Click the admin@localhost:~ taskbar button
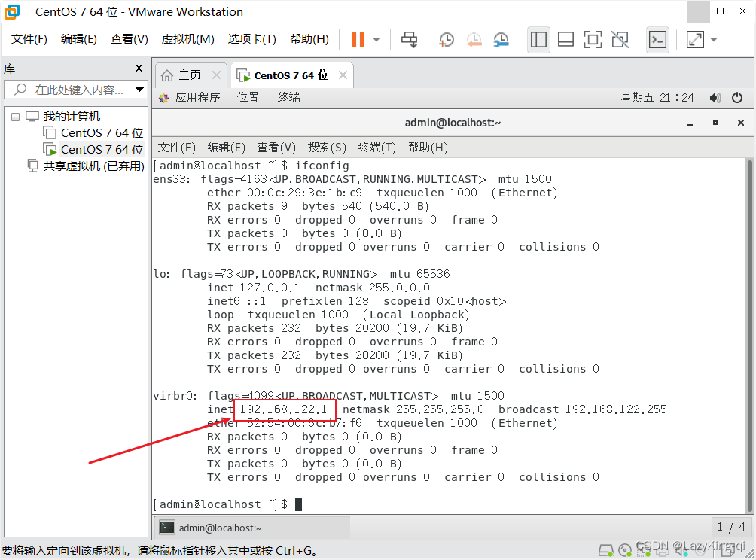The width and height of the screenshot is (756, 560). coord(252,528)
